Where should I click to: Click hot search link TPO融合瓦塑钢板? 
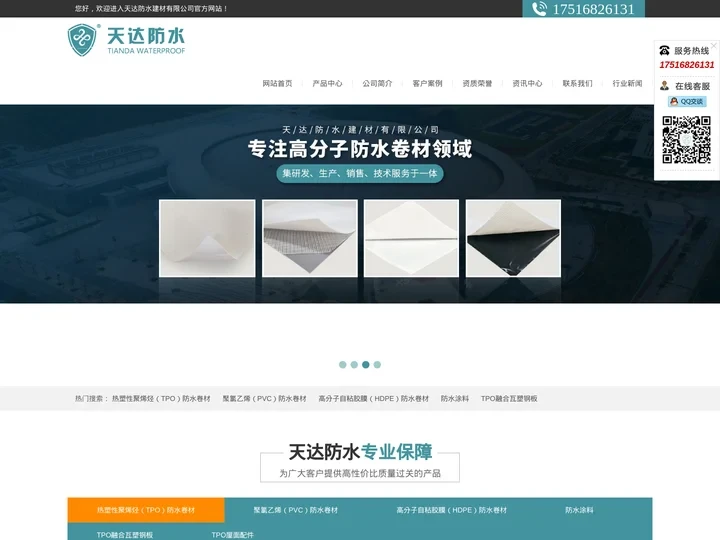point(509,399)
